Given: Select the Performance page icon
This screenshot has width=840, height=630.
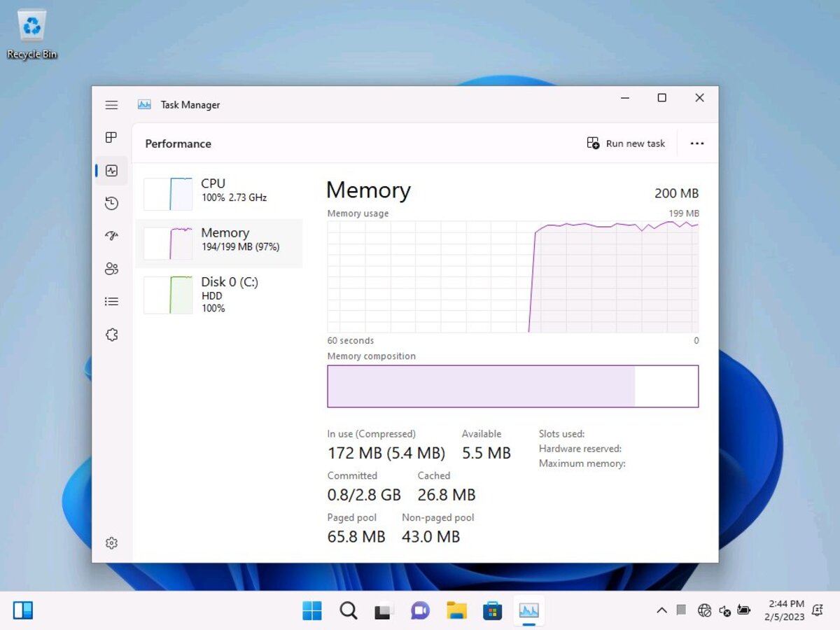Looking at the screenshot, I should click(x=111, y=170).
